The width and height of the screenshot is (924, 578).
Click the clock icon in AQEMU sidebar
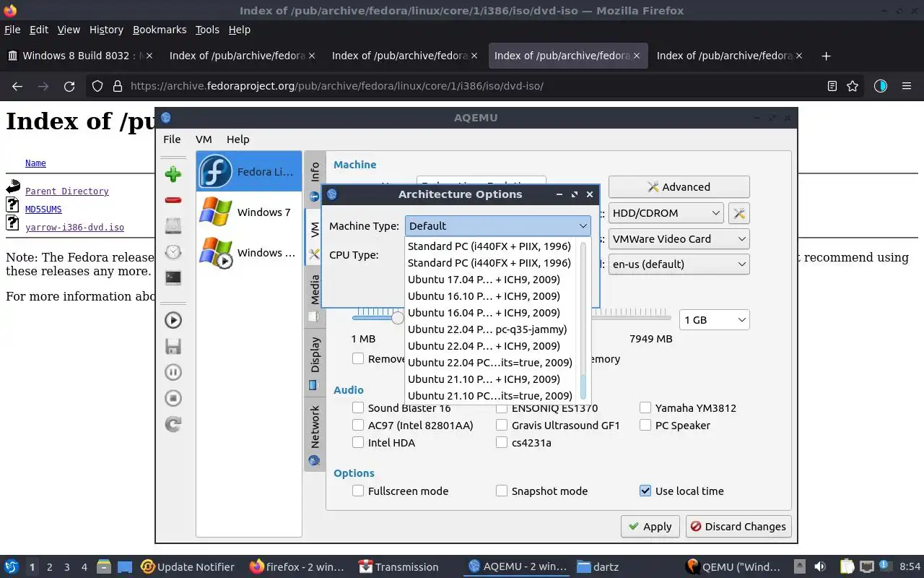pyautogui.click(x=173, y=251)
